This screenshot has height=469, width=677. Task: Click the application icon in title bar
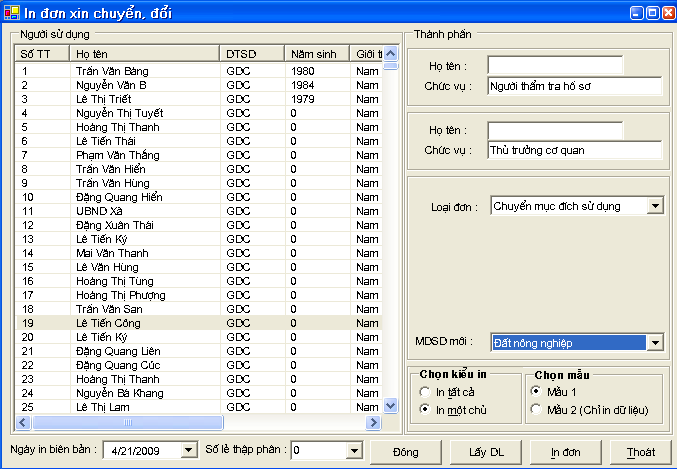[x=12, y=12]
